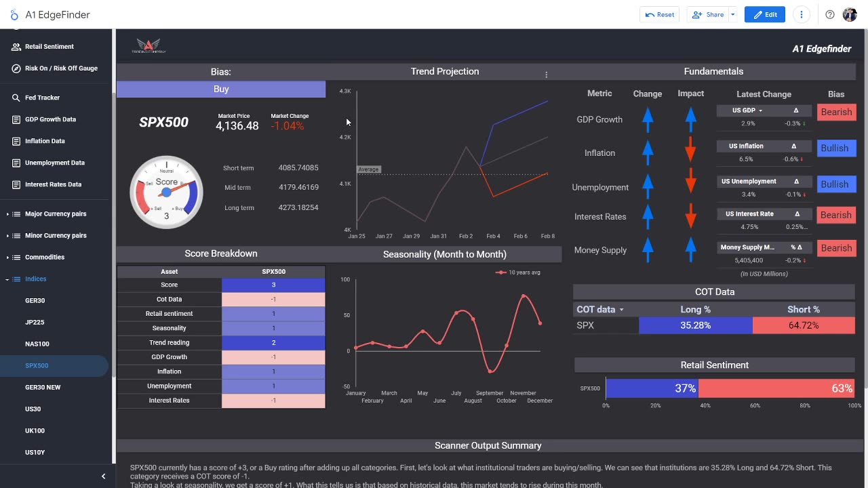The height and width of the screenshot is (488, 868).
Task: Expand Commodities section
Action: coord(8,258)
